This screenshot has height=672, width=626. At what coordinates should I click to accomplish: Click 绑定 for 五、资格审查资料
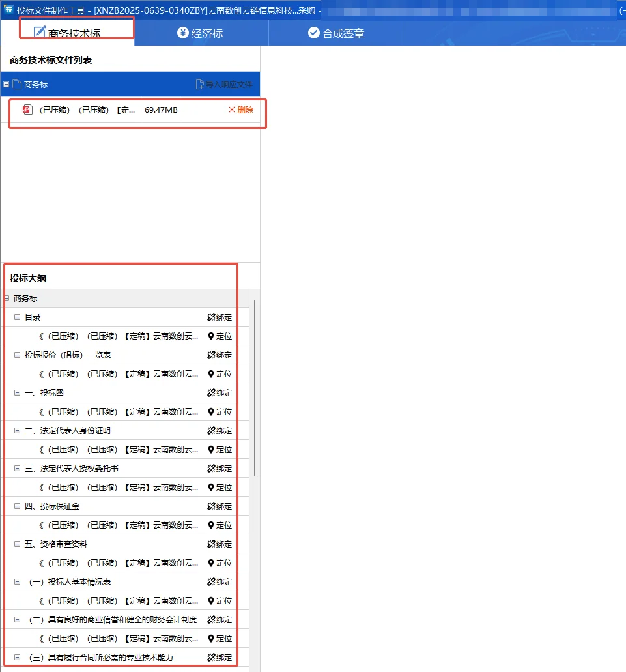220,544
